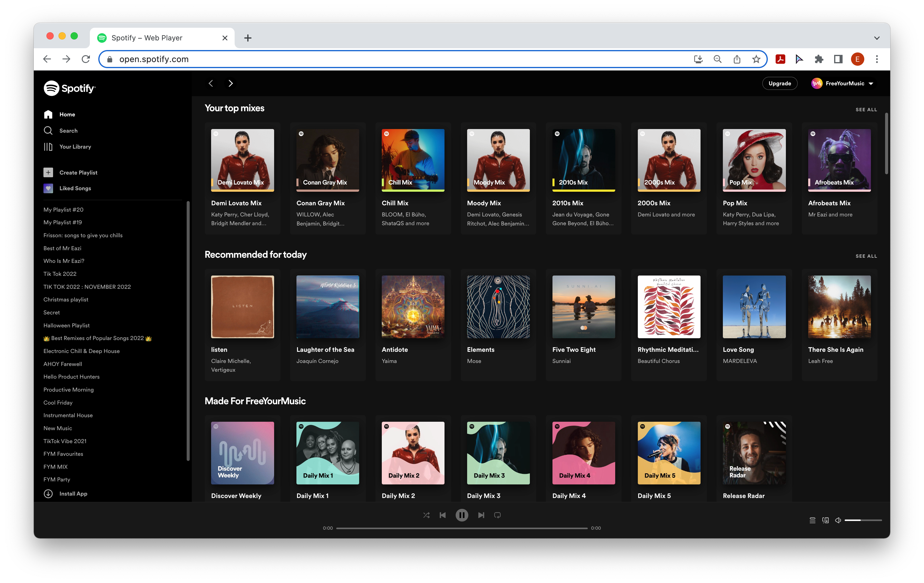The width and height of the screenshot is (924, 583).
Task: Toggle repeat mode
Action: pyautogui.click(x=497, y=515)
